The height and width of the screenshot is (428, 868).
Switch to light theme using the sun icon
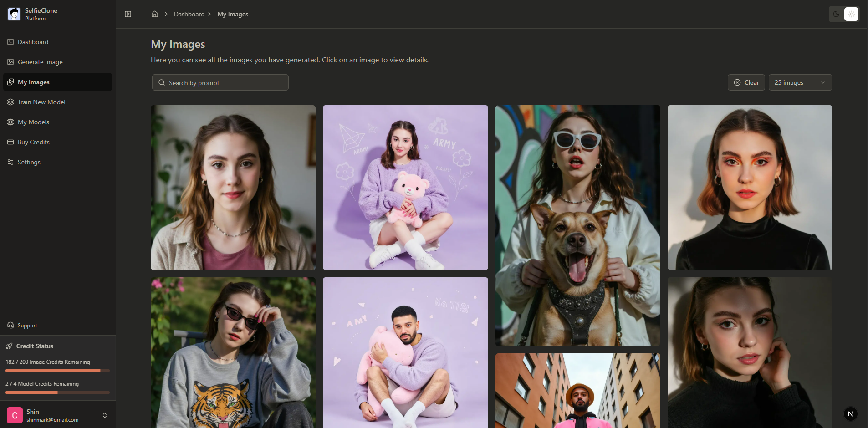pos(852,14)
